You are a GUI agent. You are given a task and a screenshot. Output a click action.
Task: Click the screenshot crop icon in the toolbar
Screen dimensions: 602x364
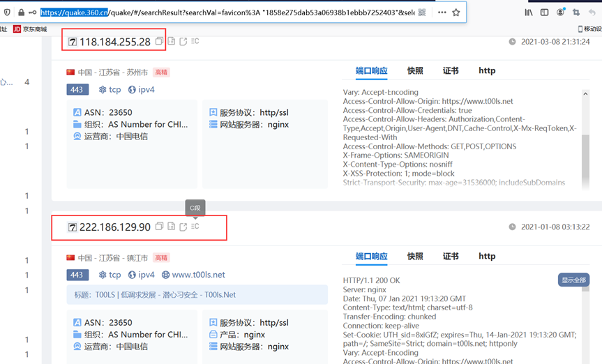pos(576,13)
